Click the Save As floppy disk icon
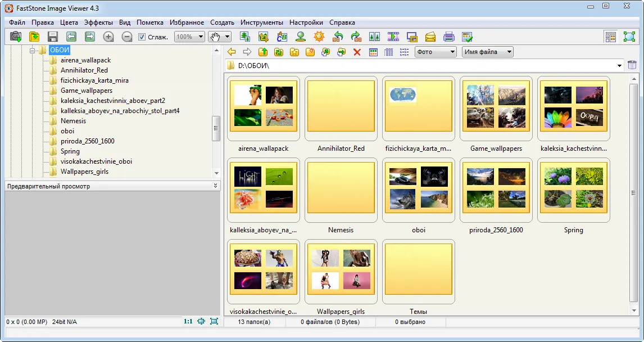 53,37
